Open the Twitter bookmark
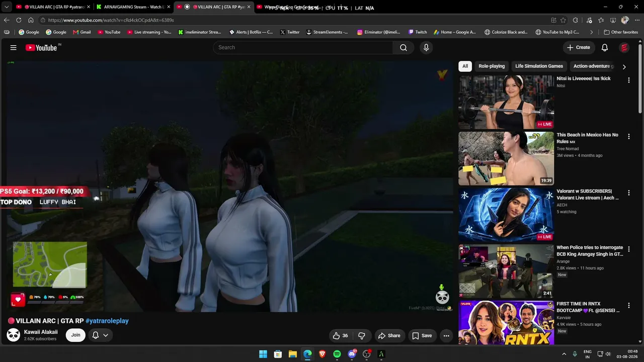 click(x=290, y=32)
